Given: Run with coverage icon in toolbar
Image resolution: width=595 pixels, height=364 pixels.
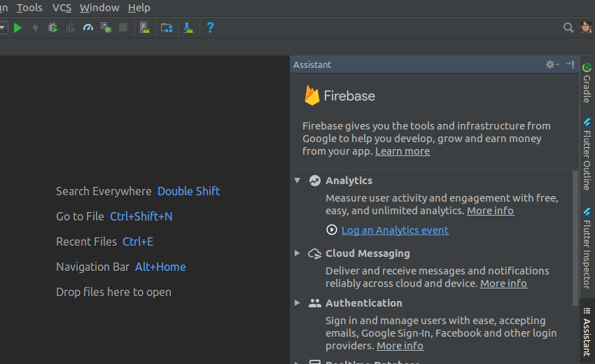Looking at the screenshot, I should tap(71, 28).
